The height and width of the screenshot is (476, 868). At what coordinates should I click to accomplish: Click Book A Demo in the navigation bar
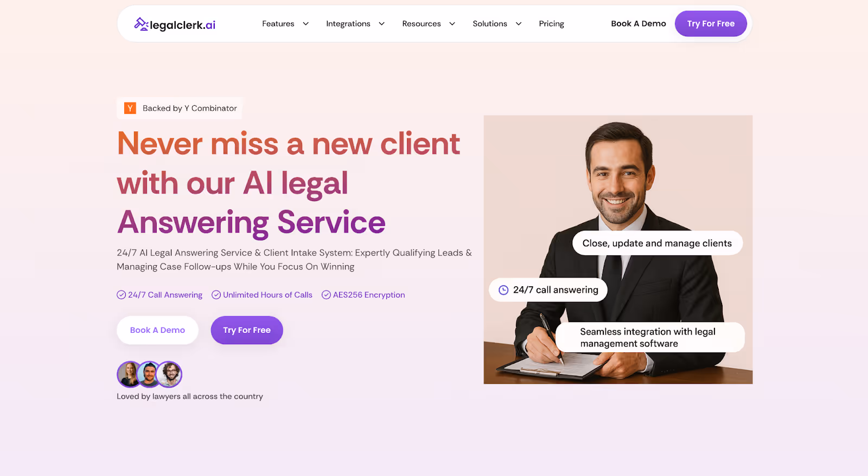point(639,24)
